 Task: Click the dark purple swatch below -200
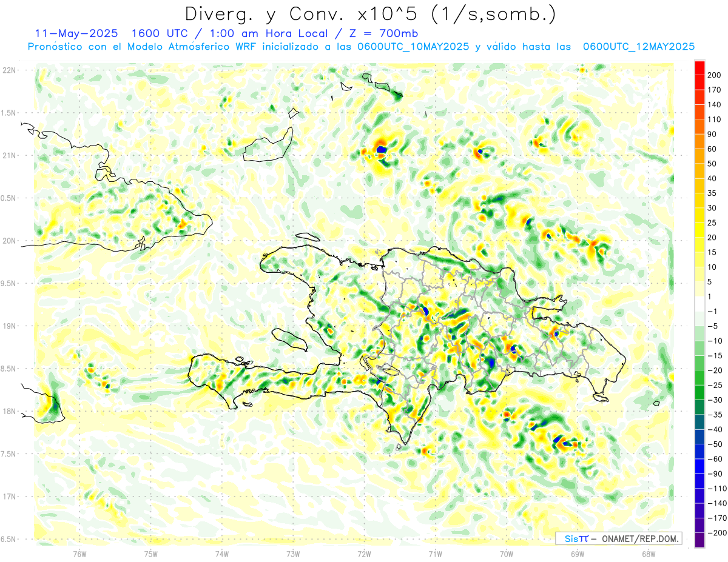699,540
